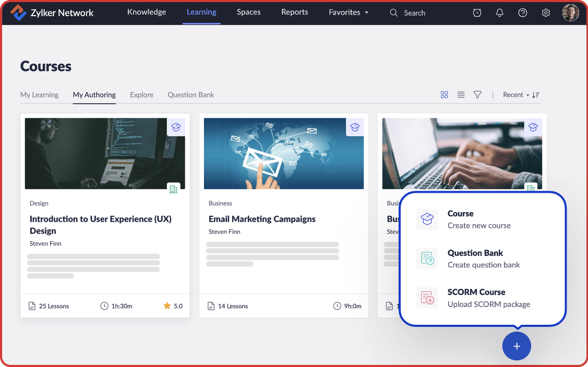Screen dimensions: 588x367
Task: Click the Search field in header
Action: (x=414, y=13)
